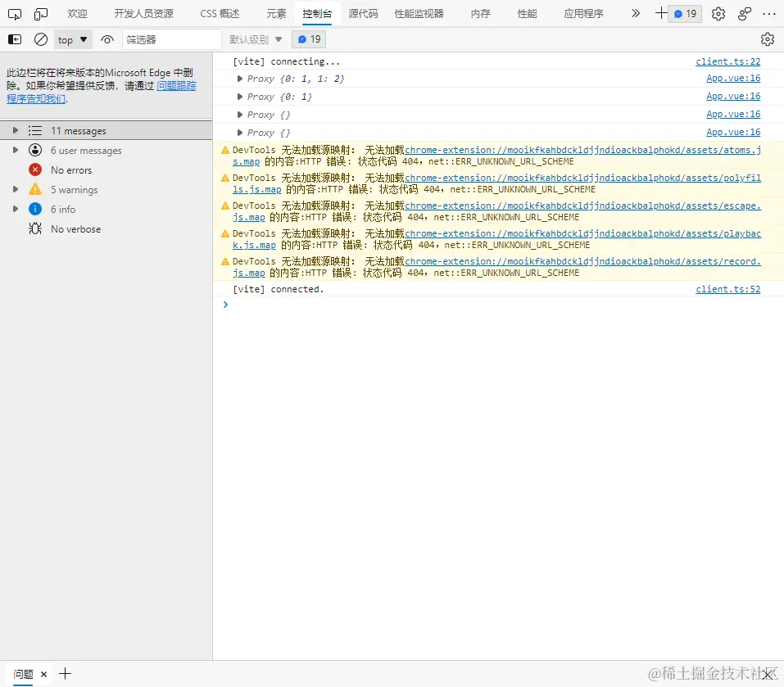Screen dimensions: 784x687
Task: Click the verbose bug icon
Action: (x=35, y=228)
